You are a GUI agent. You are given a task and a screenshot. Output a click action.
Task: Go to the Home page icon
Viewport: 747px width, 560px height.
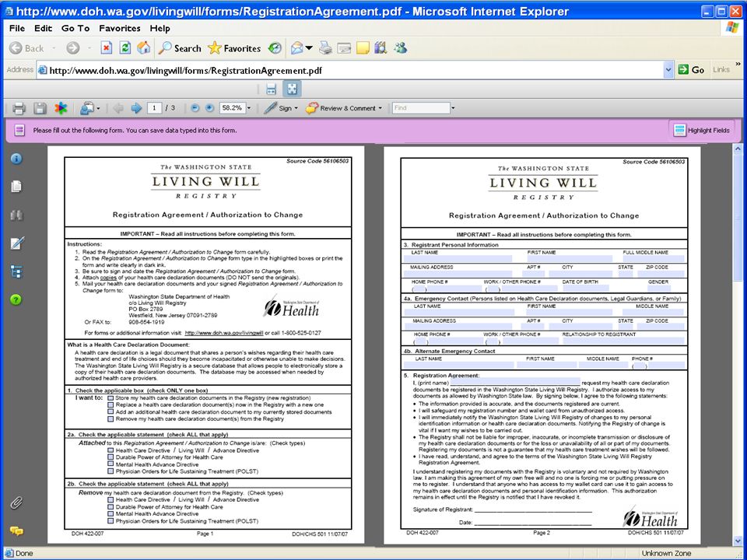(x=143, y=48)
